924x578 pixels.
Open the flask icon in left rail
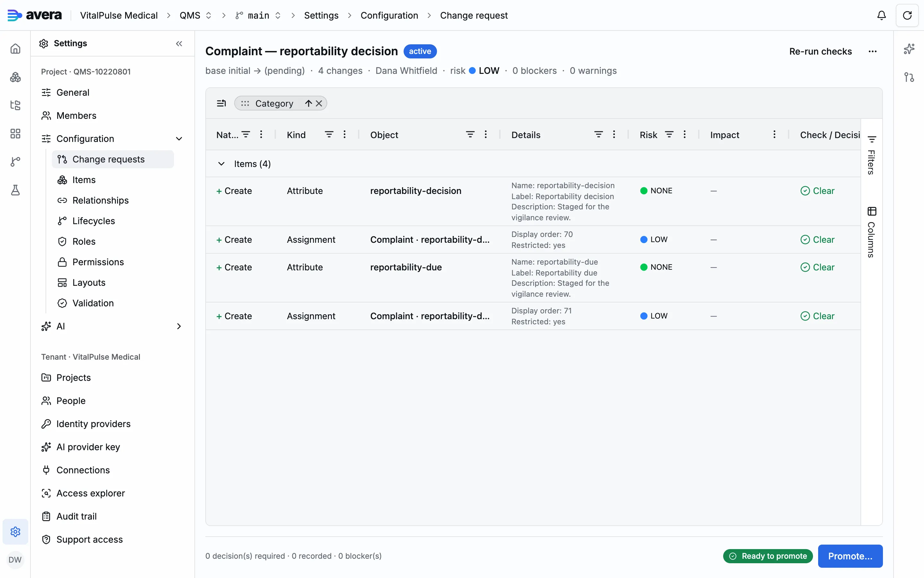(x=15, y=190)
